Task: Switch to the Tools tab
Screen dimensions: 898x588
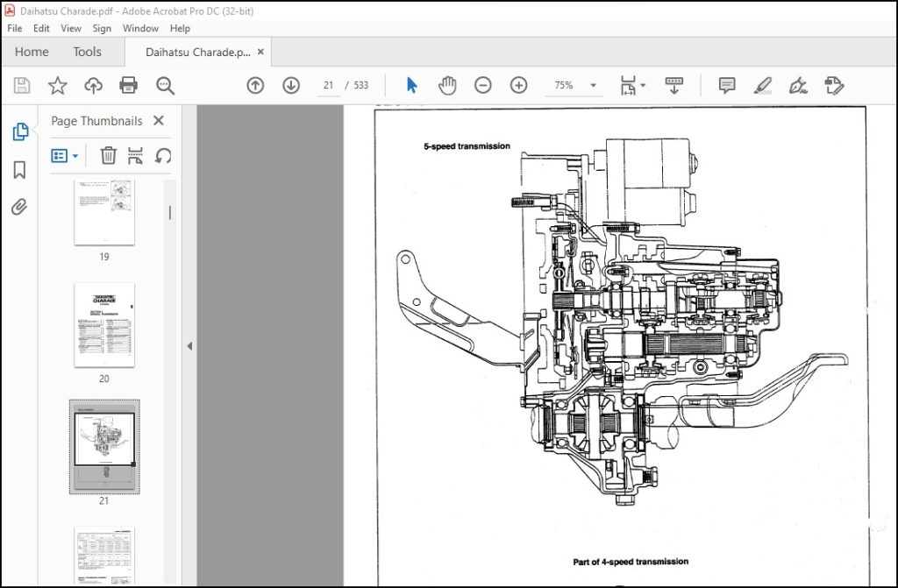Action: (x=87, y=52)
